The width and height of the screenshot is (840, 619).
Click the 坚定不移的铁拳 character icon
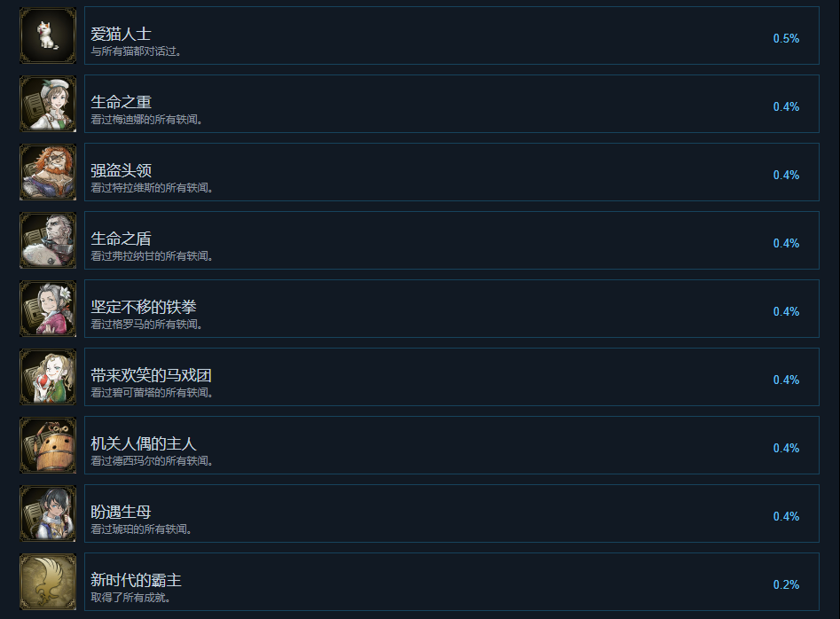[48, 309]
